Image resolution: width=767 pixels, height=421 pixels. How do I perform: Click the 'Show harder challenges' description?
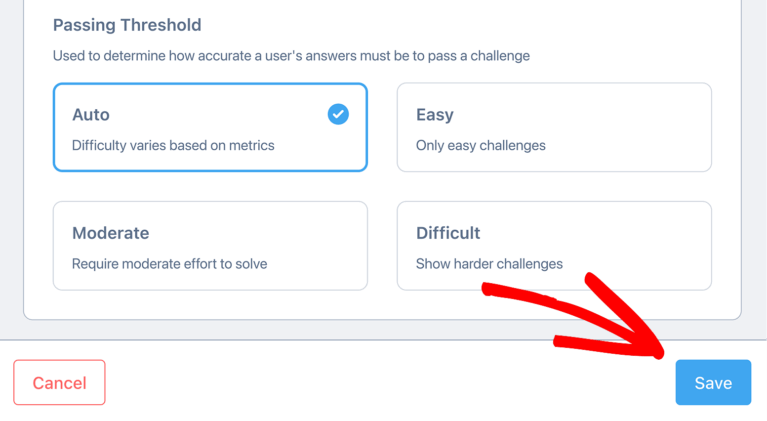tap(489, 264)
